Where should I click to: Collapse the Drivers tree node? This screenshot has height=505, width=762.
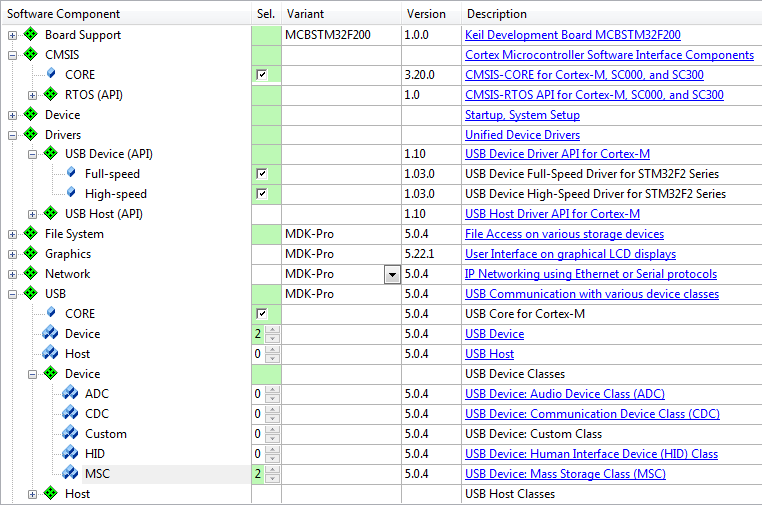point(12,135)
